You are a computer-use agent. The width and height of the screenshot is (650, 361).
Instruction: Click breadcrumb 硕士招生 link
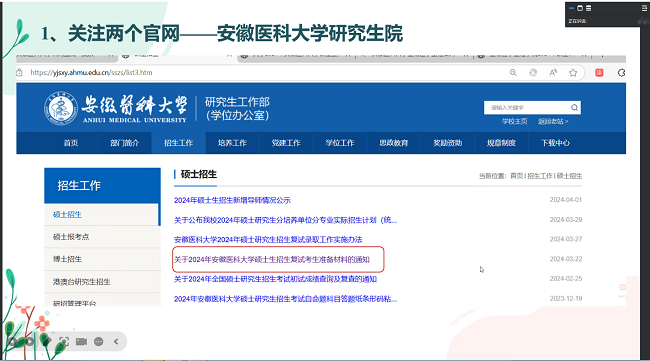click(x=569, y=176)
